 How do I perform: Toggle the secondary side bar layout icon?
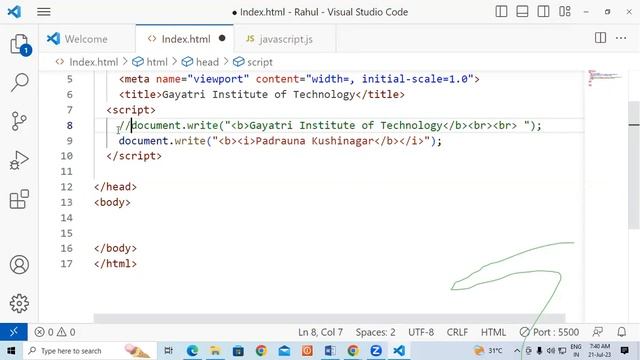click(x=543, y=11)
